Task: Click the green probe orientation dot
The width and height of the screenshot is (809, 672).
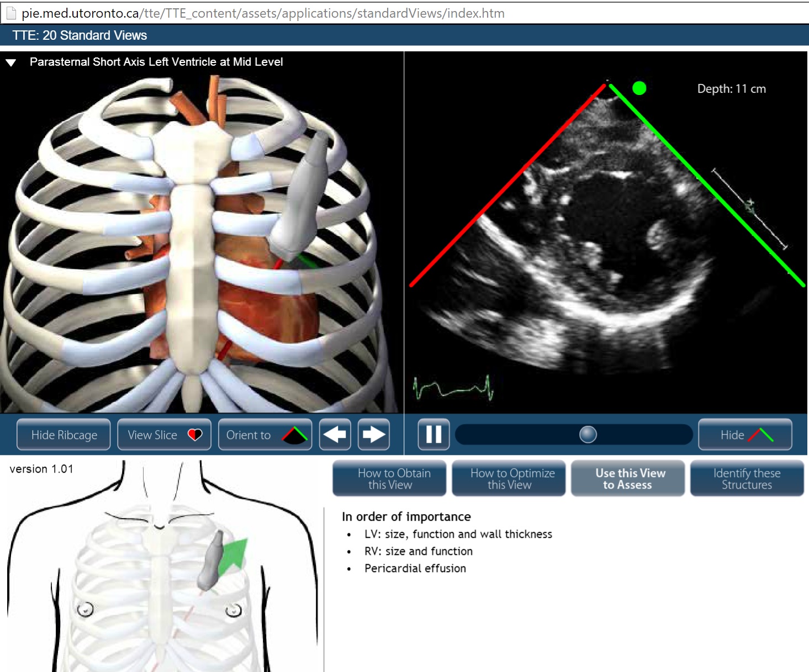Action: point(639,88)
